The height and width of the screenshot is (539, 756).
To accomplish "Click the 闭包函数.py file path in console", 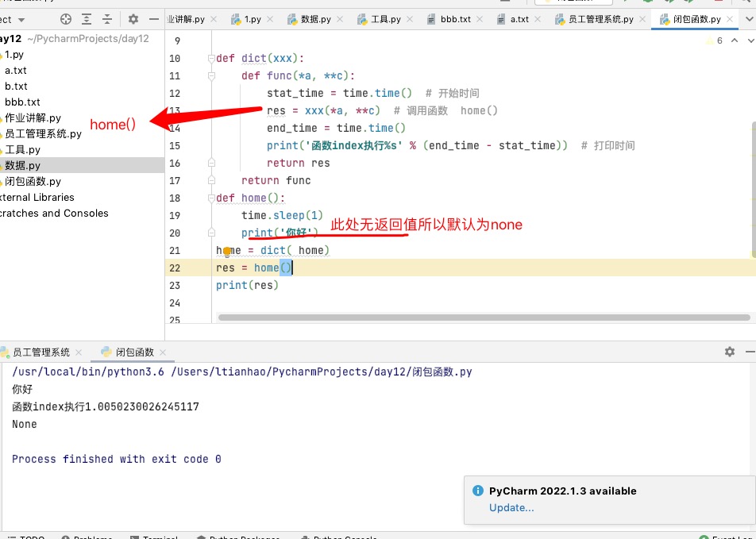I will [321, 372].
